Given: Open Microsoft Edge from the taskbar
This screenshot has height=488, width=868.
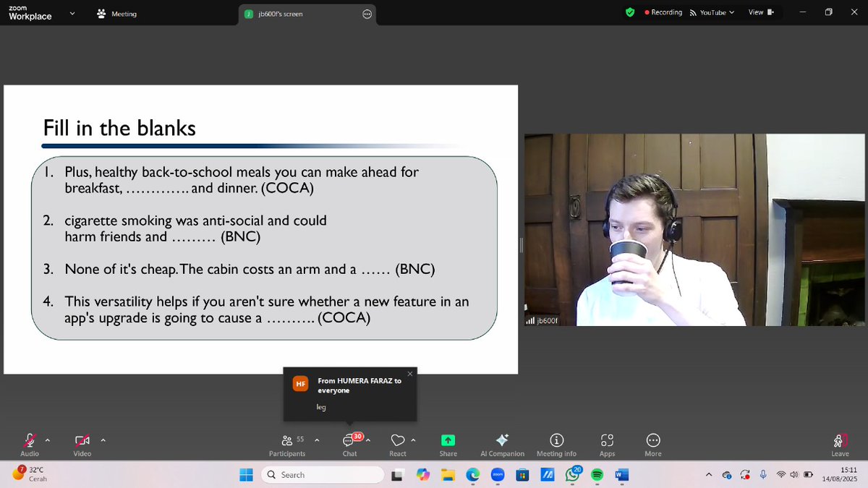Looking at the screenshot, I should point(472,475).
